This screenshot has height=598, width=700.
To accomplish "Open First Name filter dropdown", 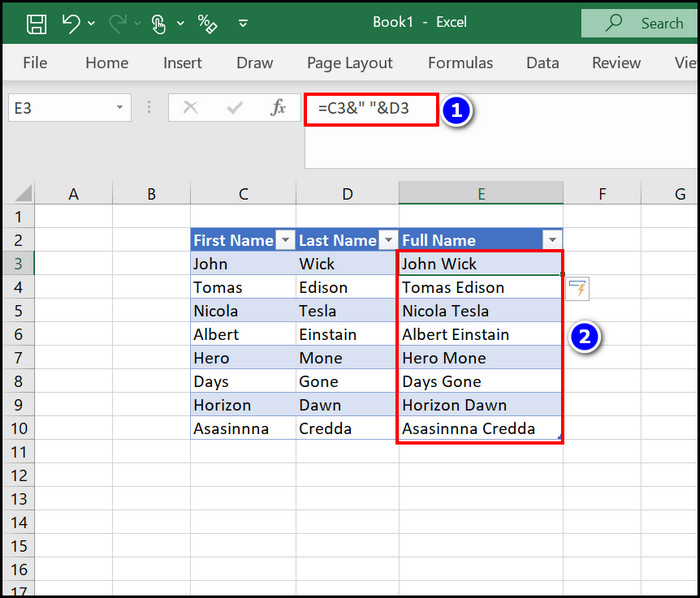I will (x=285, y=240).
